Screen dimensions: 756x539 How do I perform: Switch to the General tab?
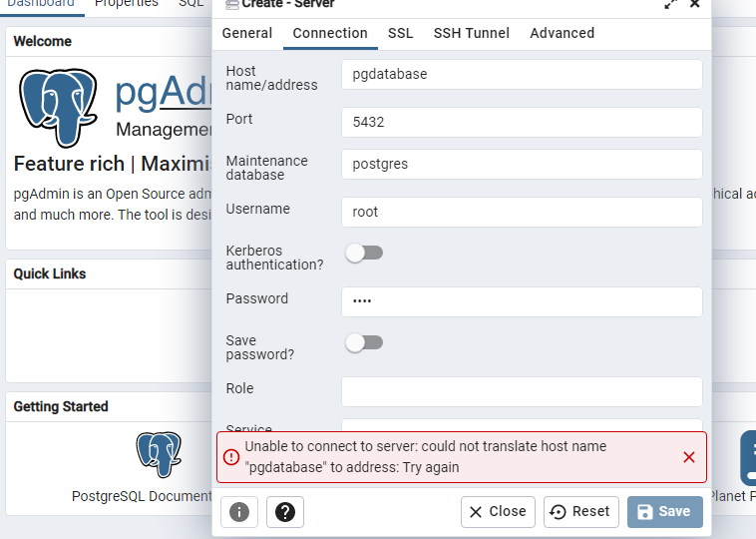click(247, 33)
